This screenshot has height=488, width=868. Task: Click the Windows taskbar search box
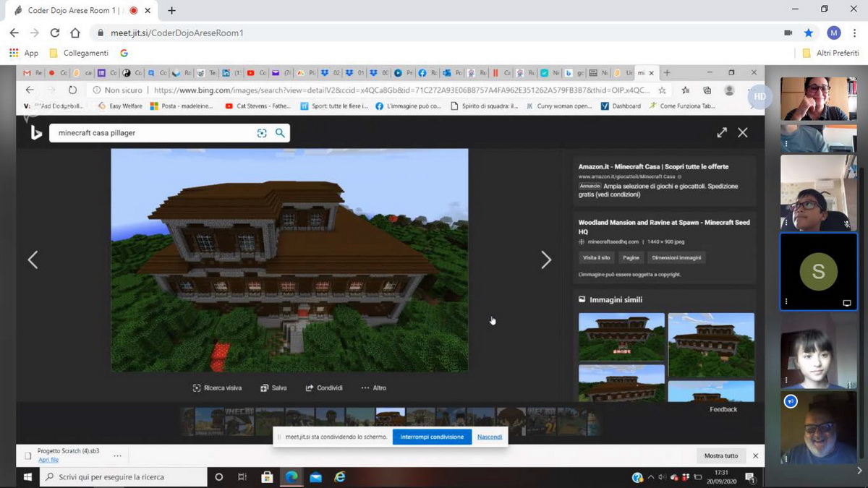123,477
